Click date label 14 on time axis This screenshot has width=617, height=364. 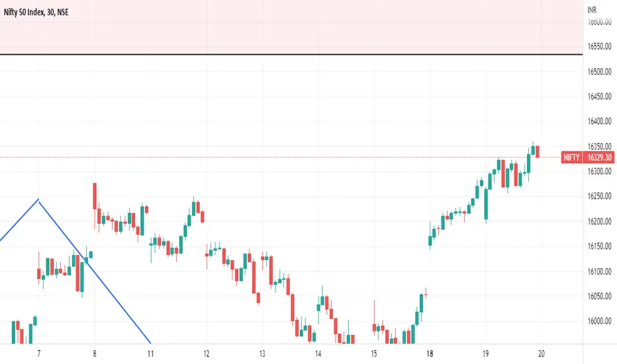point(318,354)
